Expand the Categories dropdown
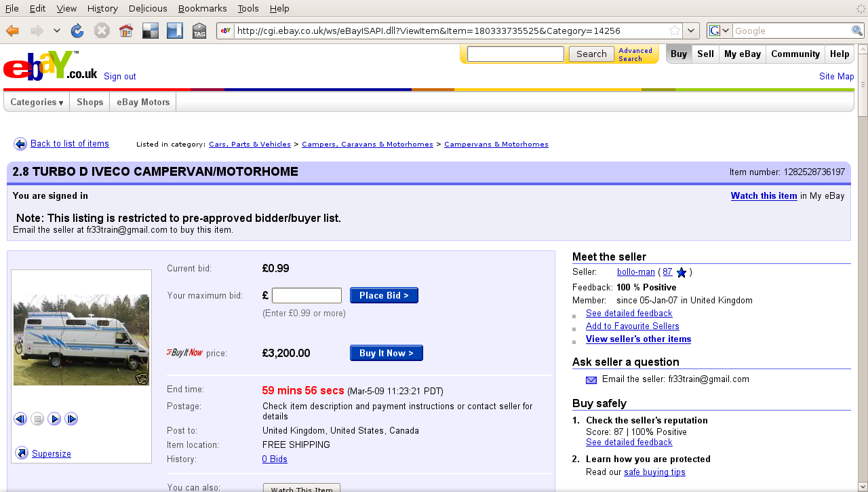The width and height of the screenshot is (868, 492). [x=35, y=102]
